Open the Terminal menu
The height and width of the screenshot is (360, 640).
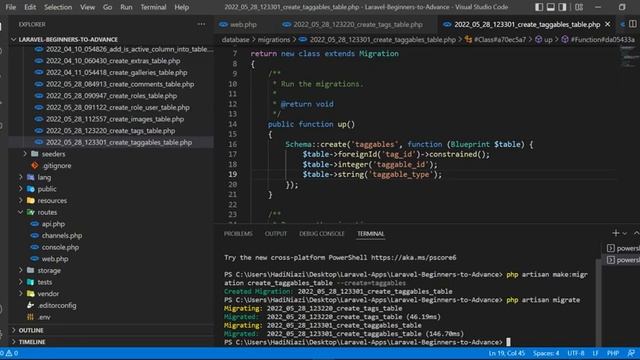153,7
